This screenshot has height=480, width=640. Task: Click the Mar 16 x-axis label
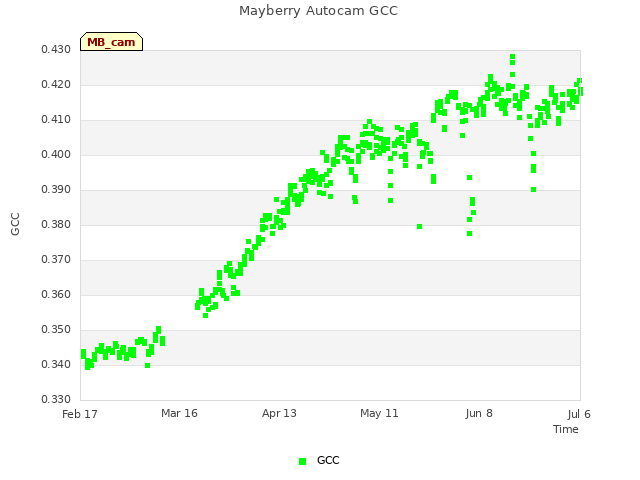coord(179,413)
